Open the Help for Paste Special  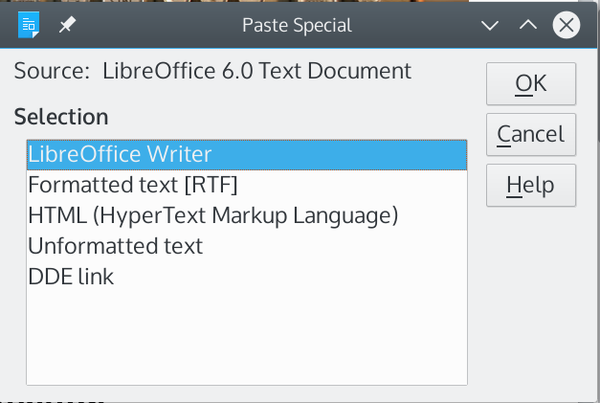pos(530,185)
